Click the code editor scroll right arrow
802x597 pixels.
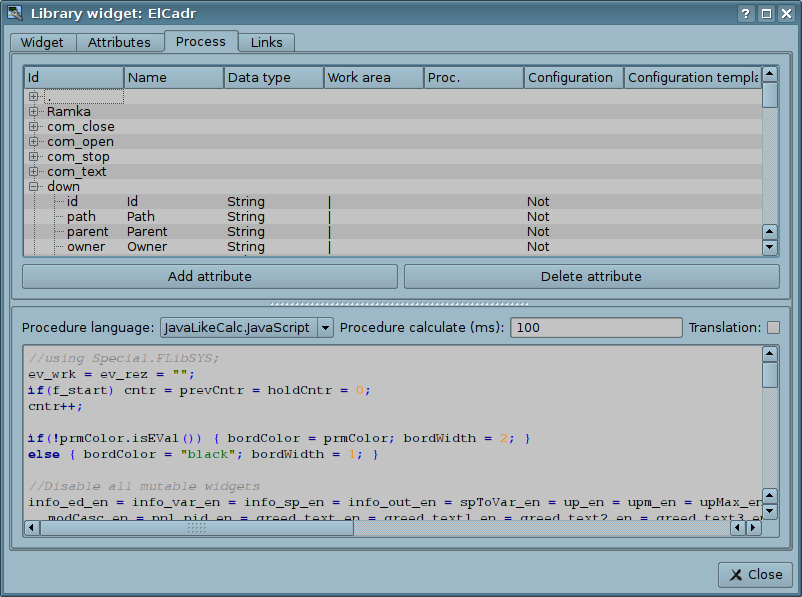(754, 528)
